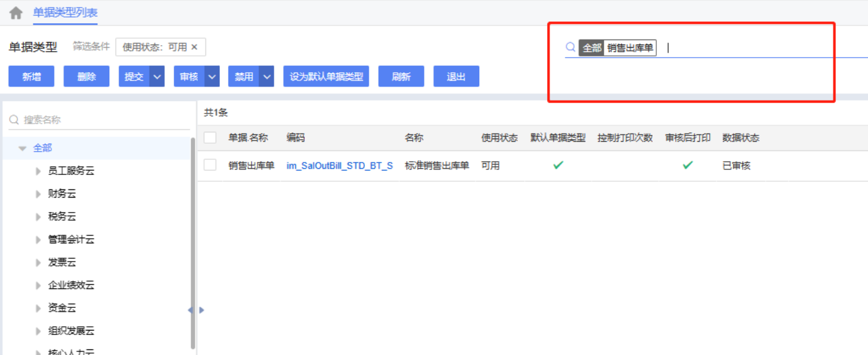Screen dimensions: 868x355
Task: Click the home icon in top bar
Action: pyautogui.click(x=16, y=13)
